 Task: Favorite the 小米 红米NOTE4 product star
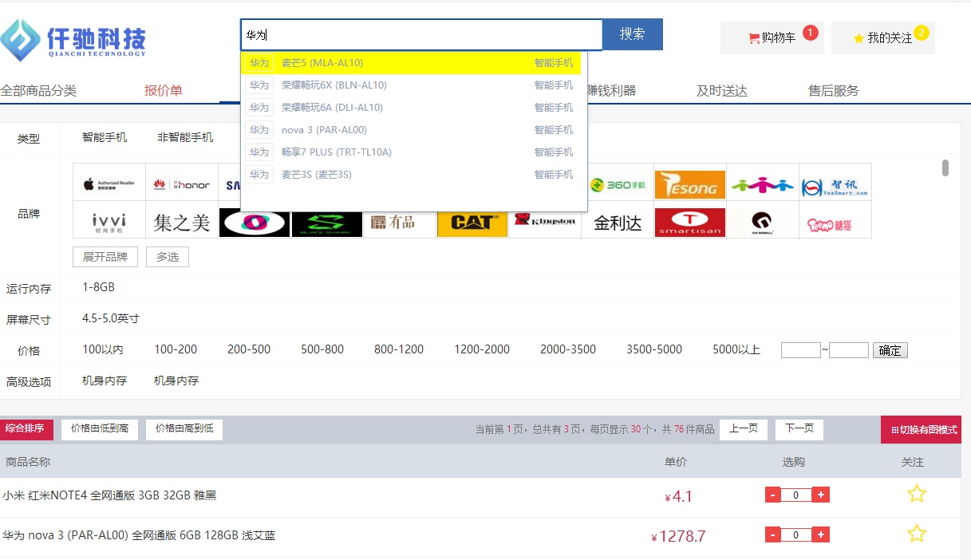(917, 494)
